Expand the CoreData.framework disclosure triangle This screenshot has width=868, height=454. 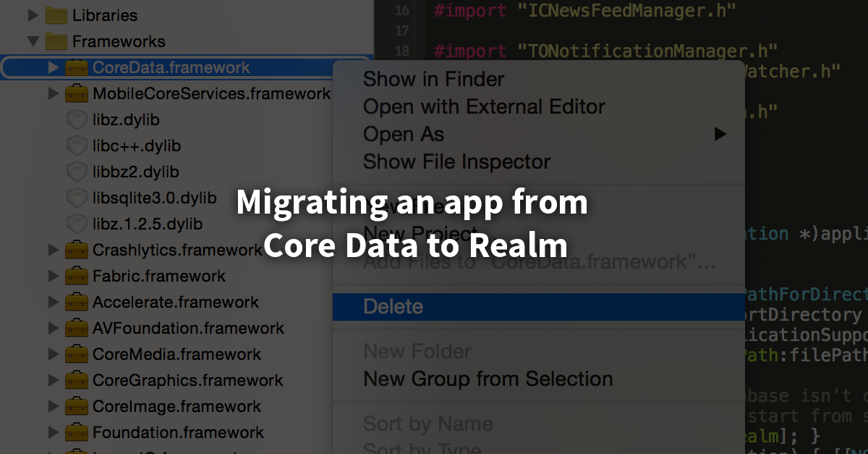(x=52, y=67)
